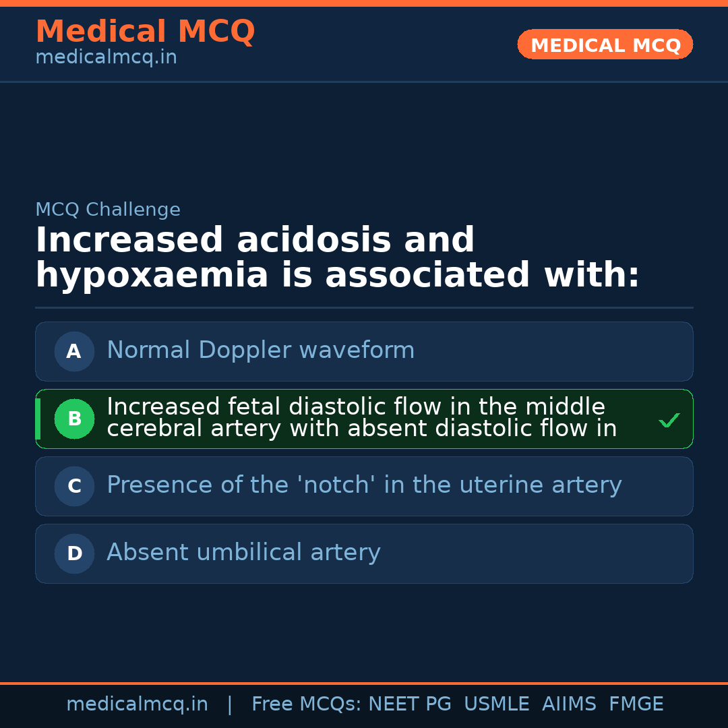Select answer Normal Doppler waveform

(x=260, y=351)
